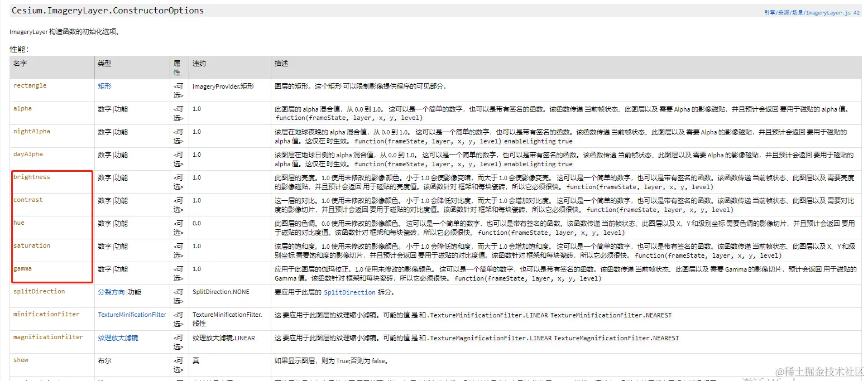868x381 pixels.
Task: Click the 数字 |功能 type of nightAlpha
Action: (x=113, y=132)
